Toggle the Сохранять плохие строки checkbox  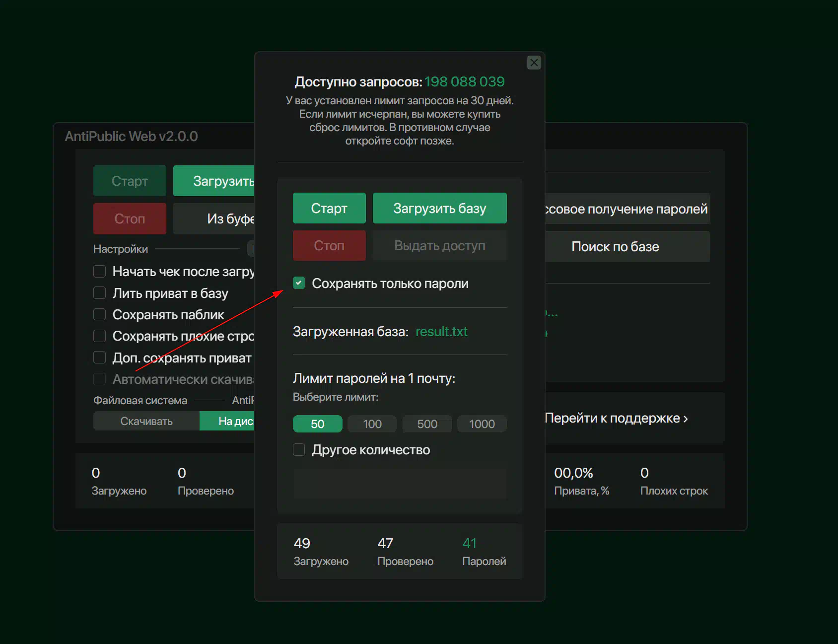(x=100, y=336)
